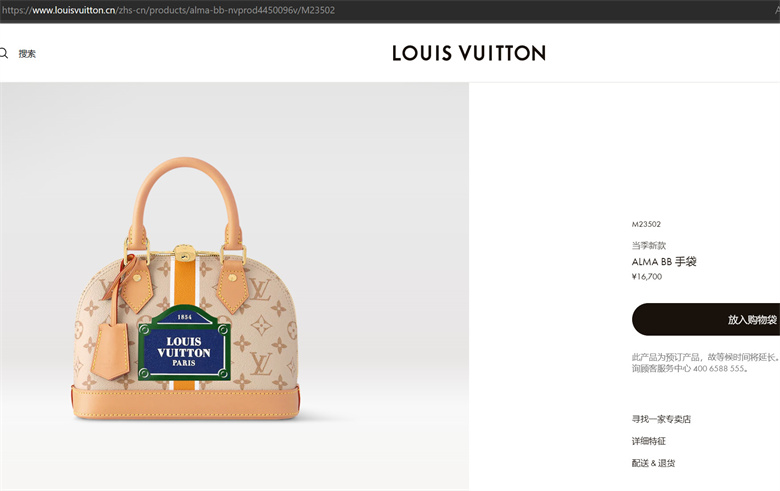This screenshot has height=491, width=780.
Task: Add bag with 放入购物袋 button
Action: pyautogui.click(x=706, y=319)
